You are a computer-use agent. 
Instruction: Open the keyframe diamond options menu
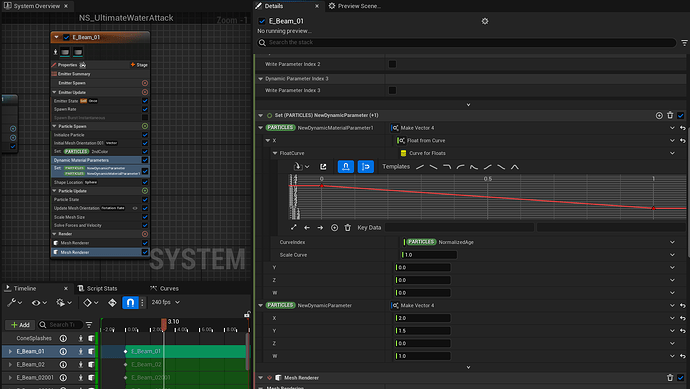(x=90, y=302)
